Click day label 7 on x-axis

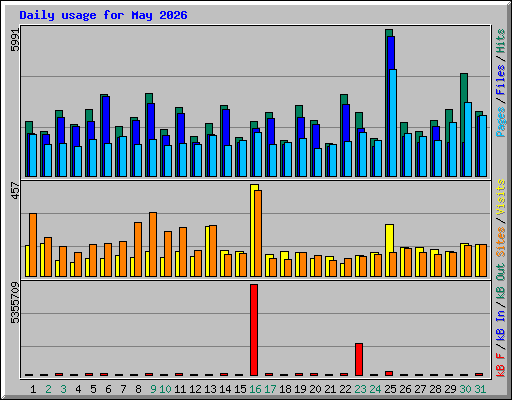123,389
